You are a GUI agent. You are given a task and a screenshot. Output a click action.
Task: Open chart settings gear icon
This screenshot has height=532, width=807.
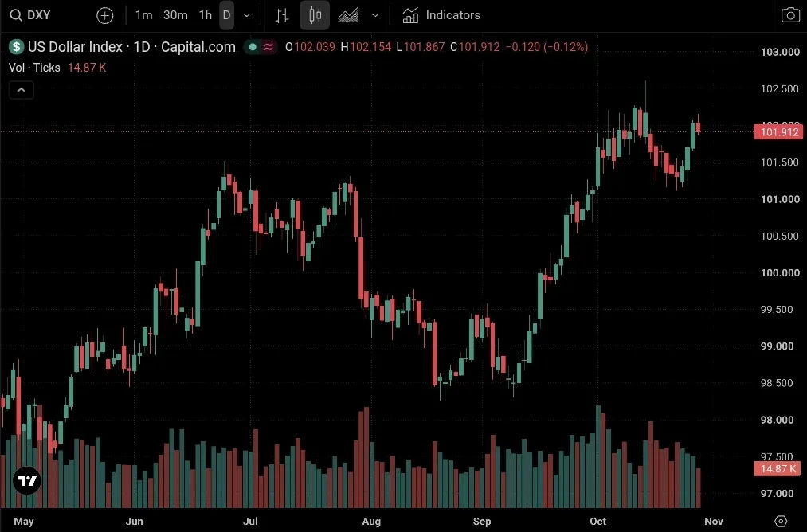pyautogui.click(x=781, y=521)
